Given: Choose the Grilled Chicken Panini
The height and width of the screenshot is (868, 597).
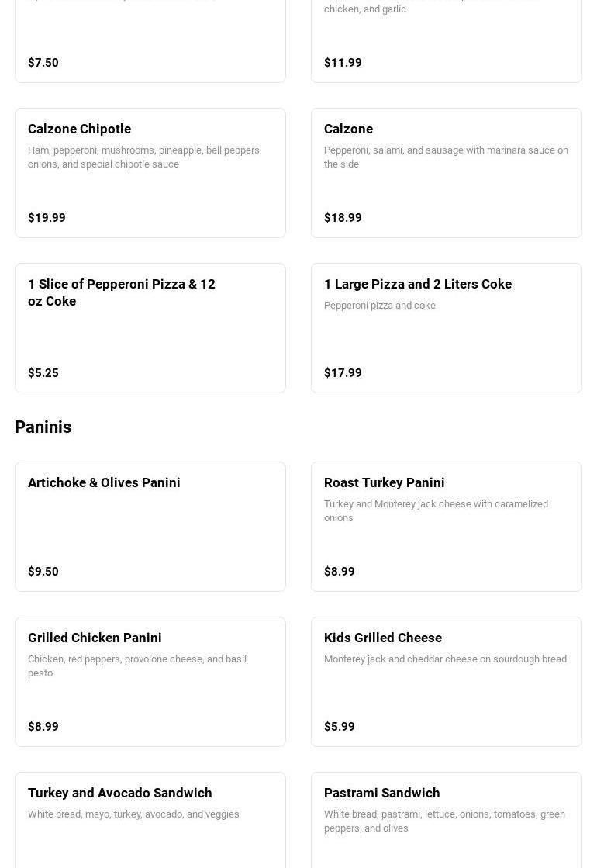Looking at the screenshot, I should (x=150, y=682).
